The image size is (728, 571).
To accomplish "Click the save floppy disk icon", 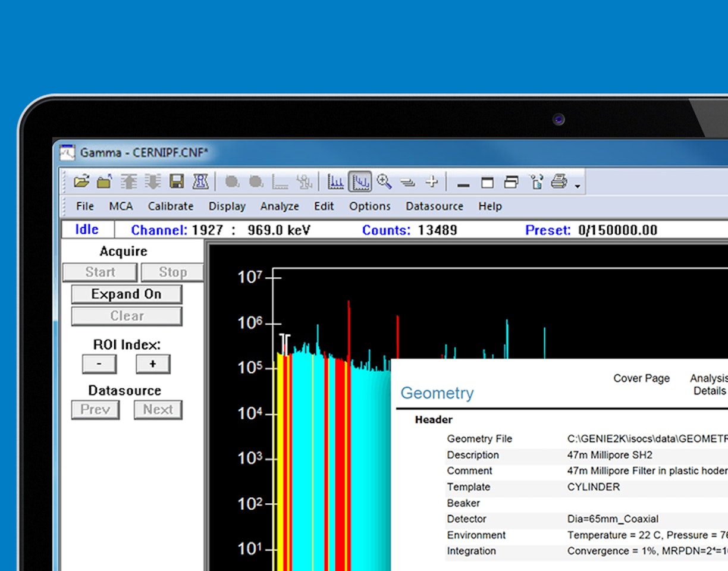I will pyautogui.click(x=176, y=182).
